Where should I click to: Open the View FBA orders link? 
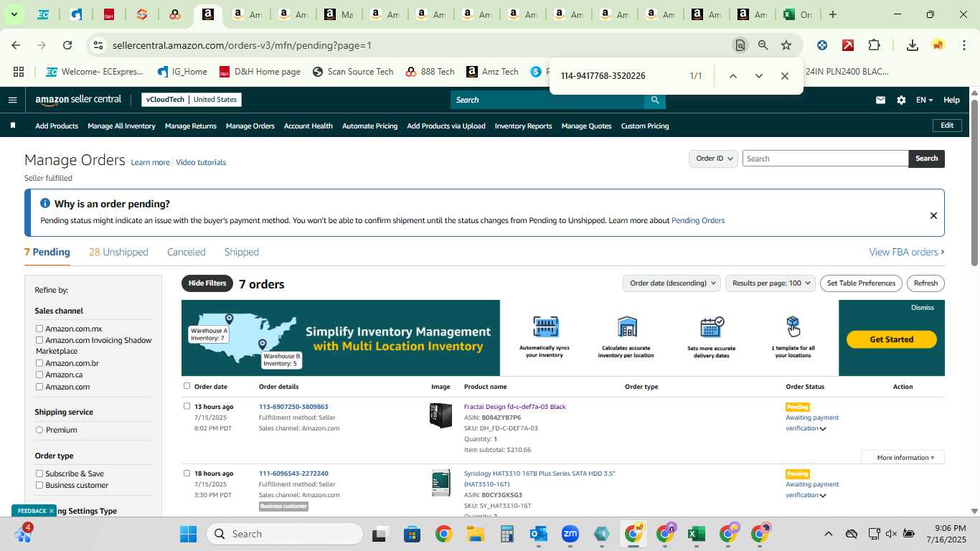907,252
